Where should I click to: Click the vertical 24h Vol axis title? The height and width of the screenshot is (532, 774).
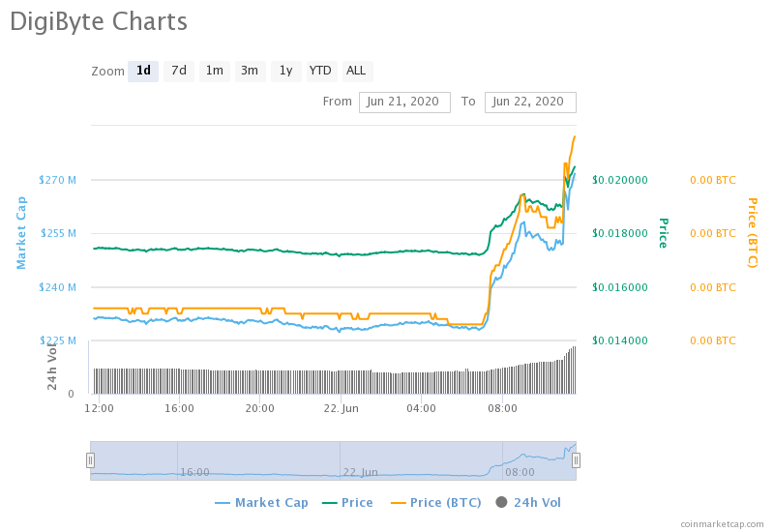[52, 366]
